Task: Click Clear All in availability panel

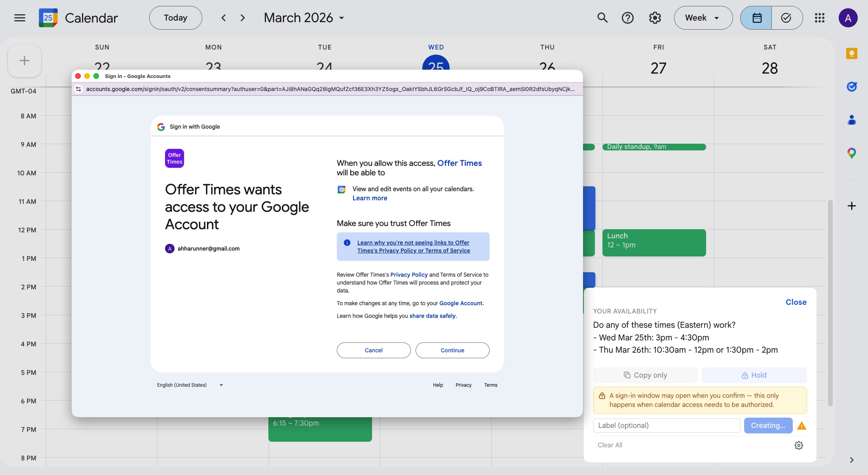Action: pos(610,445)
